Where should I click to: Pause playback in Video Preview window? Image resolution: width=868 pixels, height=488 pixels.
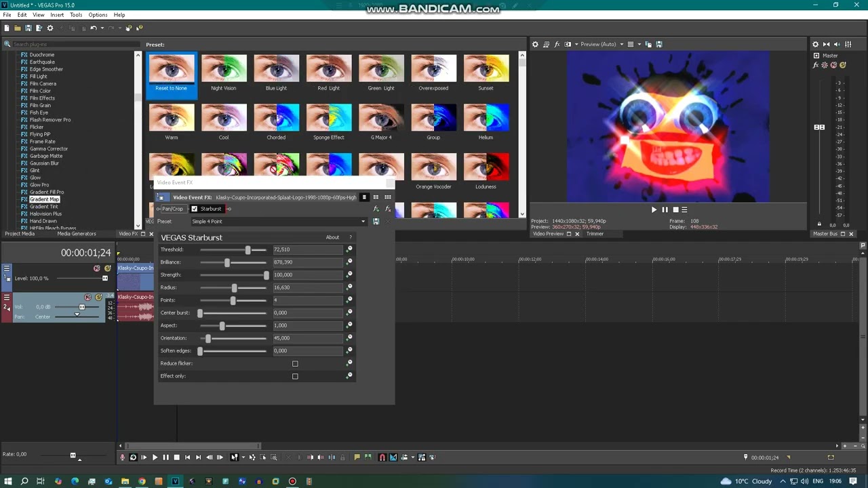point(665,209)
